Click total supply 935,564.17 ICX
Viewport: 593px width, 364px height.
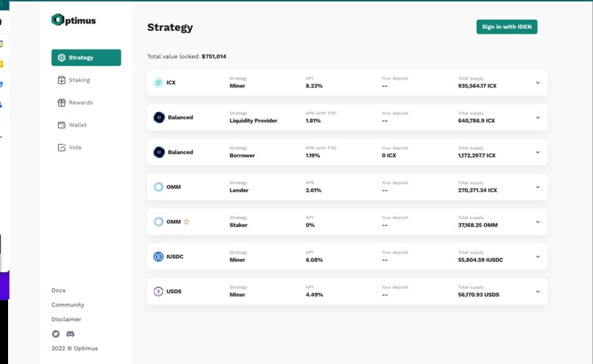[x=477, y=86]
